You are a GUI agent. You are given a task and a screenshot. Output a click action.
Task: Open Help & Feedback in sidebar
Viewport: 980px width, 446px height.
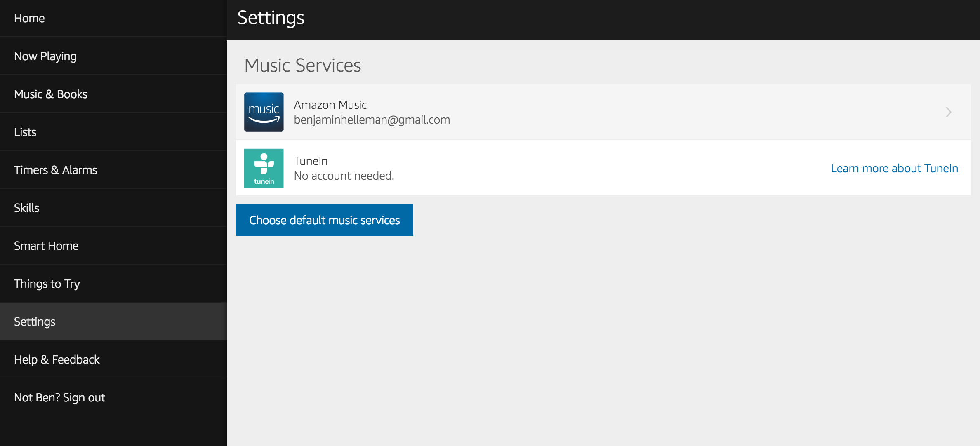point(113,359)
